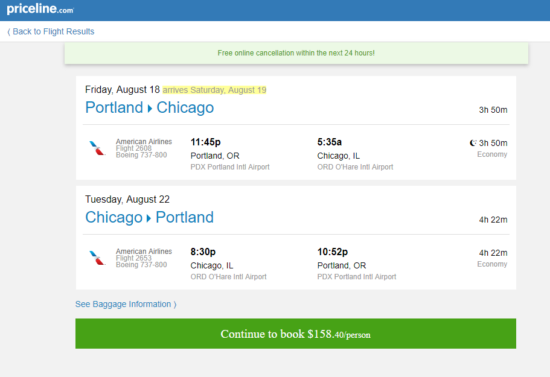The height and width of the screenshot is (377, 550).
Task: Click the 8:30p departure time
Action: [x=203, y=252]
